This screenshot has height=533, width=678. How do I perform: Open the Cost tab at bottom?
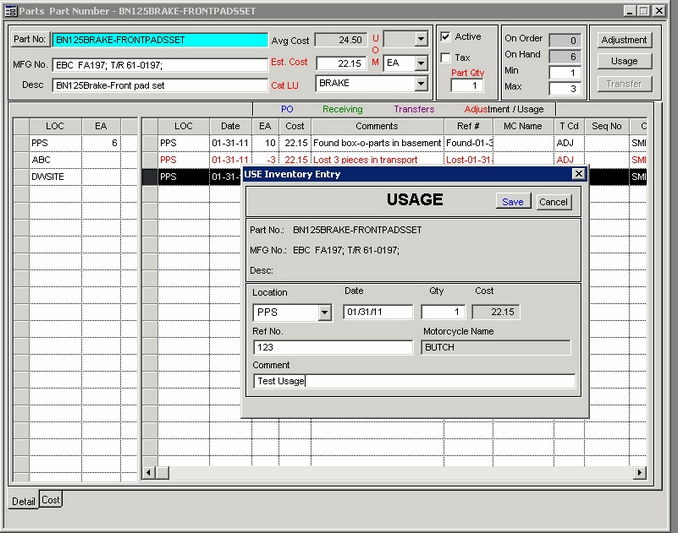(50, 500)
